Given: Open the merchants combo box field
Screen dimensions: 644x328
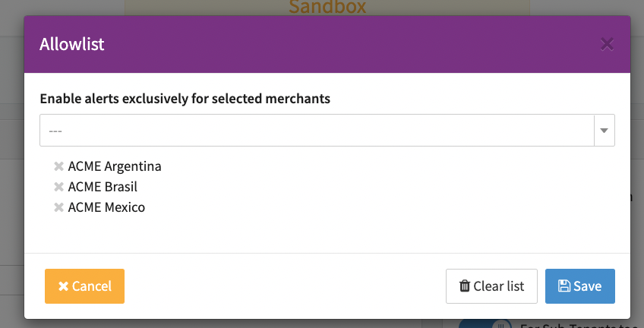Looking at the screenshot, I should click(x=317, y=131).
